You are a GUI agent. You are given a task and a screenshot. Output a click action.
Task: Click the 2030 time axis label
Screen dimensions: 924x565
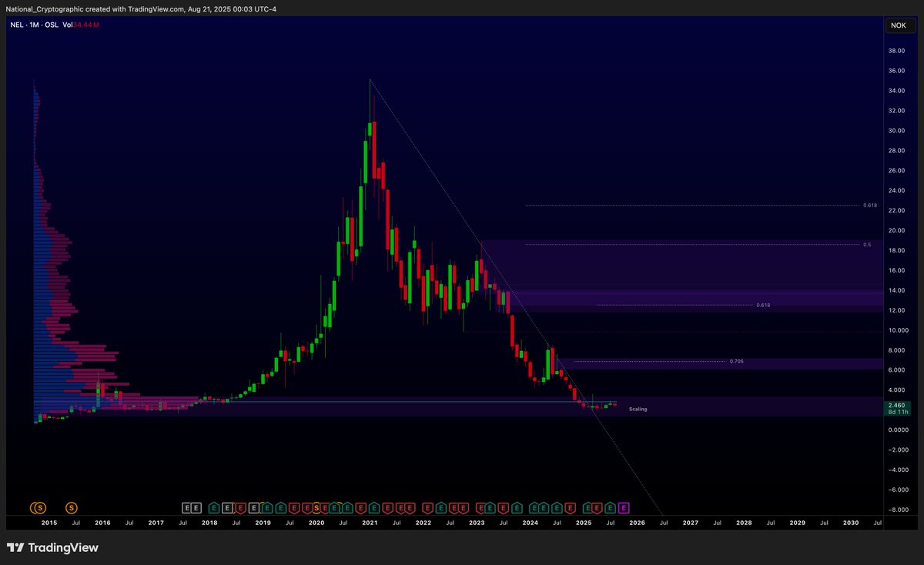pos(851,523)
